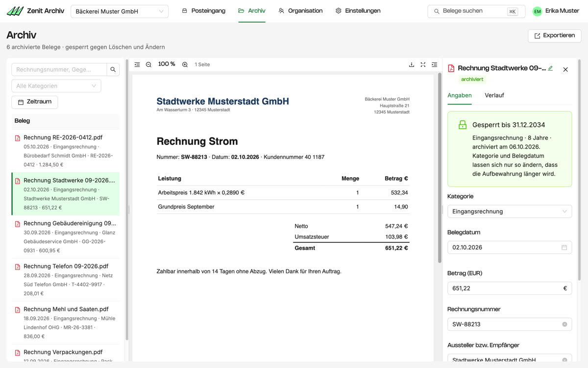Select Rechnung Verpackungen.pdf in the list
The image size is (588, 368).
tap(65, 353)
